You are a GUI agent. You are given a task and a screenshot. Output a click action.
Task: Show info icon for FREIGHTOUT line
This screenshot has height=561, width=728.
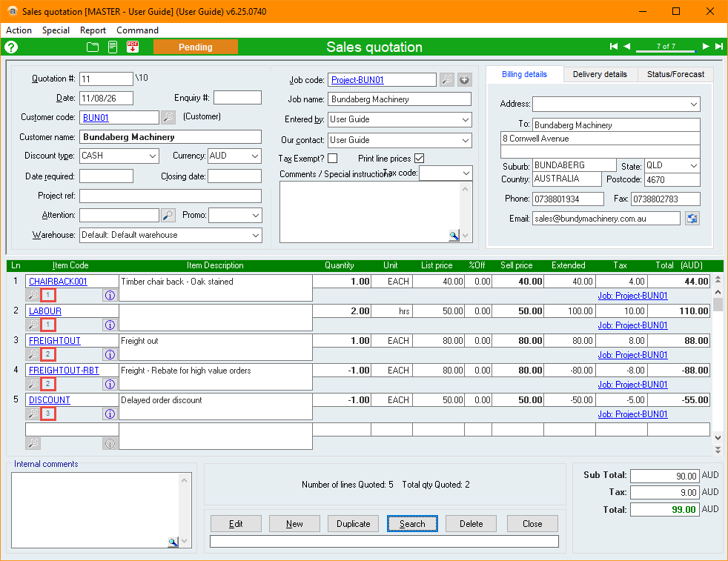point(110,354)
